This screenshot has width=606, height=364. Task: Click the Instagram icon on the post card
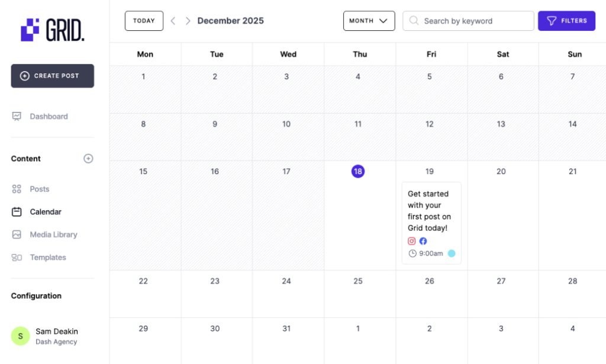point(412,241)
